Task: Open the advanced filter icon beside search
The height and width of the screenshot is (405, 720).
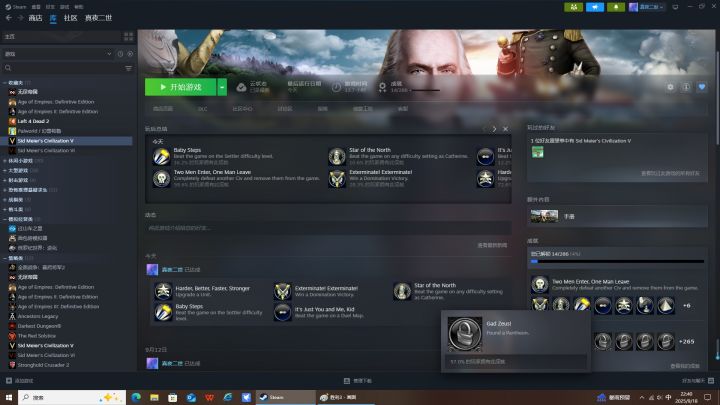Action: pyautogui.click(x=129, y=68)
